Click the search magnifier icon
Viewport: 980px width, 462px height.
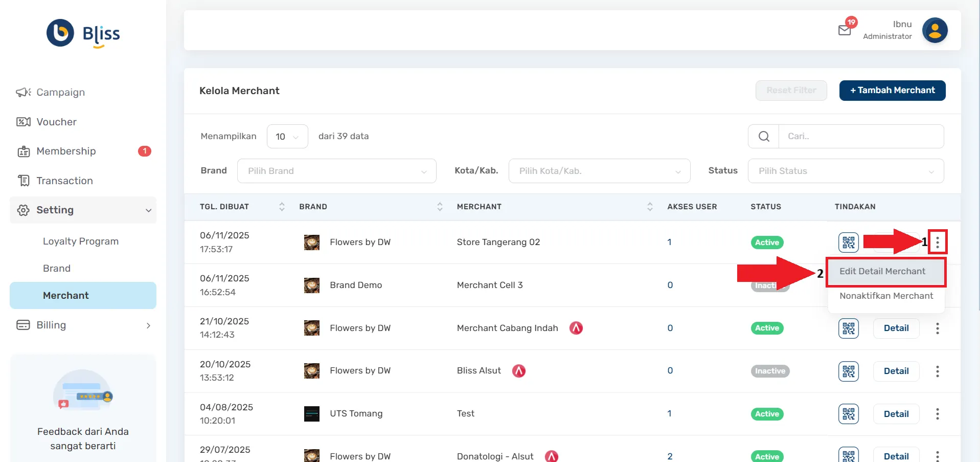[x=764, y=137]
